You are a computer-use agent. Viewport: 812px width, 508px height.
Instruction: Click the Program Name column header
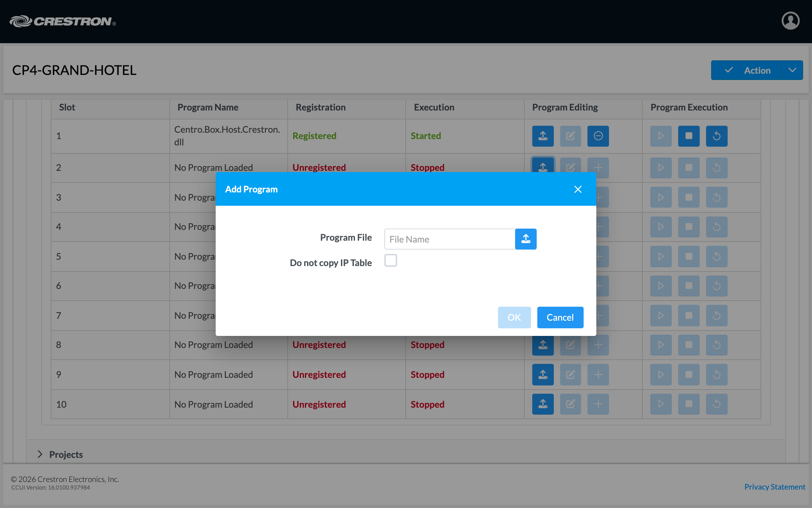(208, 108)
